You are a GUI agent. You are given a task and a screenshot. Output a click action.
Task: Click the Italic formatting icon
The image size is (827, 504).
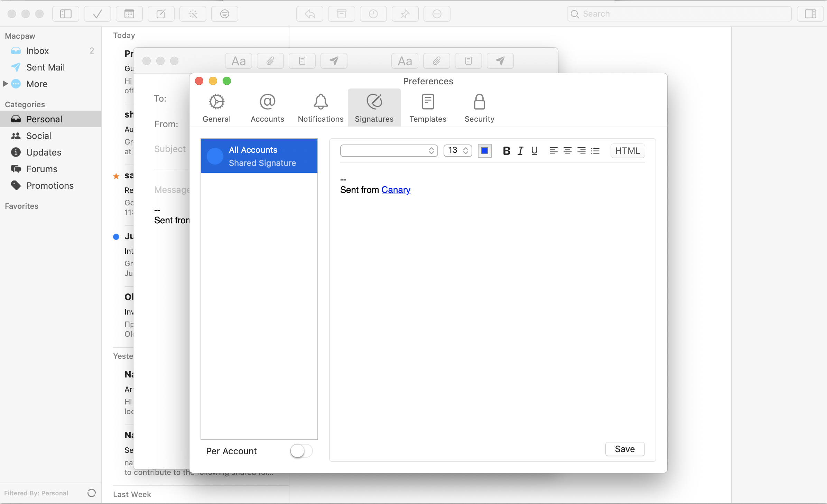520,150
